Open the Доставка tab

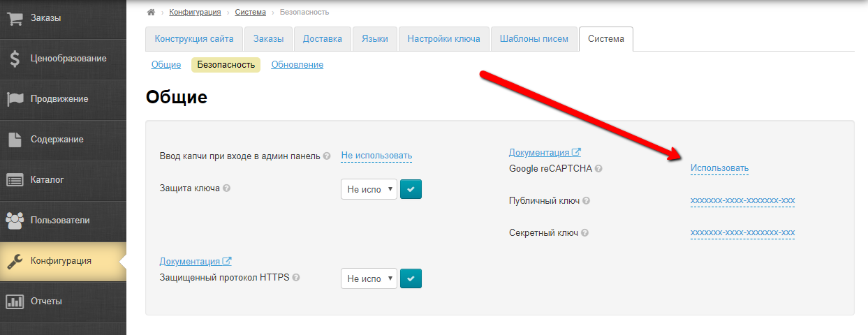point(323,39)
